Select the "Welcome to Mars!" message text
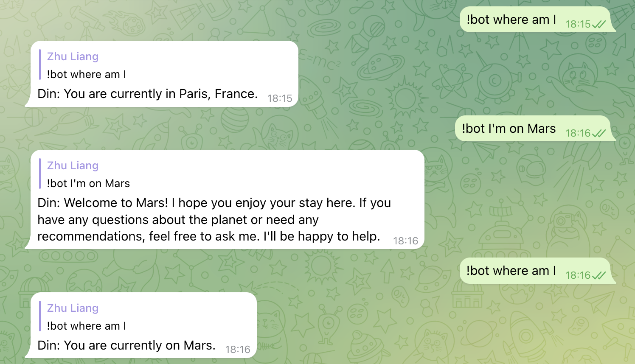Image resolution: width=635 pixels, height=364 pixels. coord(214,219)
